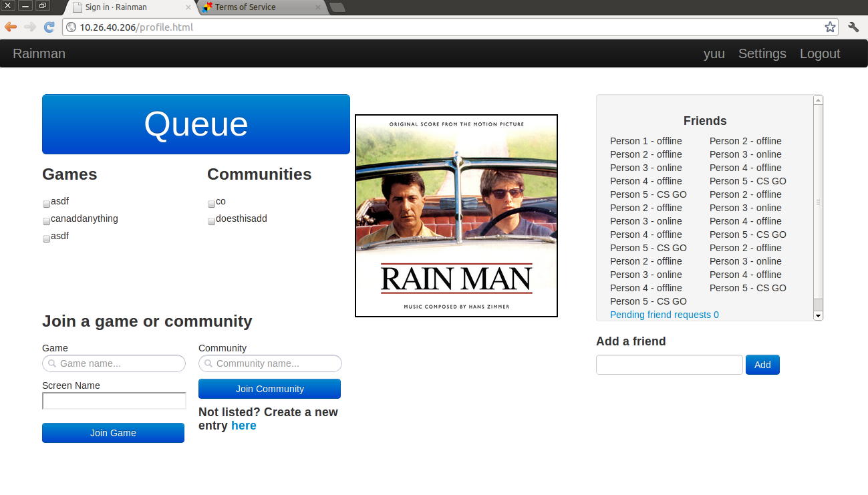This screenshot has height=495, width=868.
Task: Click the Add friend button
Action: (x=762, y=365)
